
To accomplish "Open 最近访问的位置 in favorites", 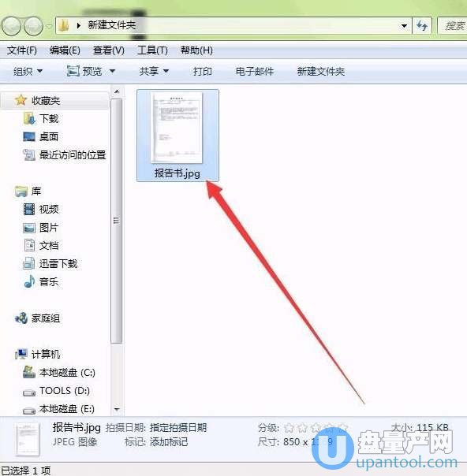I will click(73, 155).
